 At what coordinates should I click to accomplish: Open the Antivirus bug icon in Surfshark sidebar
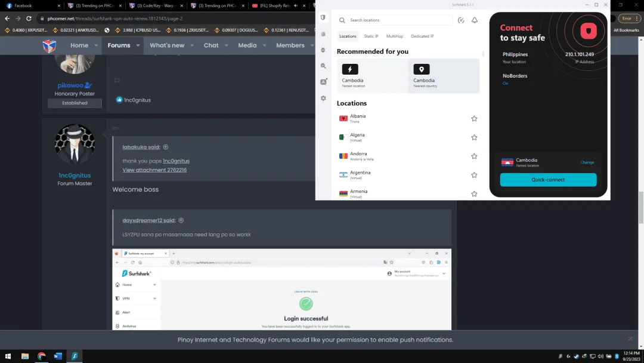point(323,50)
